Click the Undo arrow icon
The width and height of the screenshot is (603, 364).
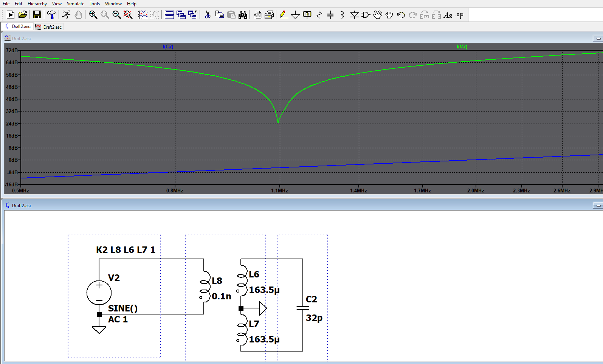[401, 15]
